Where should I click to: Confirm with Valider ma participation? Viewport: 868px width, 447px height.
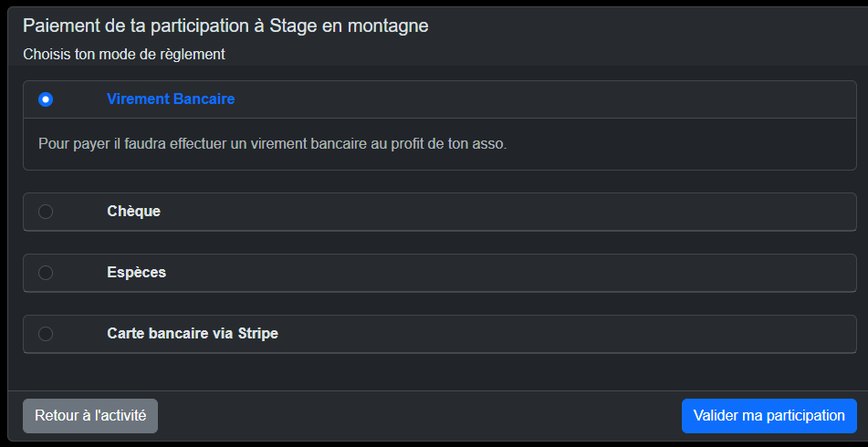point(769,416)
